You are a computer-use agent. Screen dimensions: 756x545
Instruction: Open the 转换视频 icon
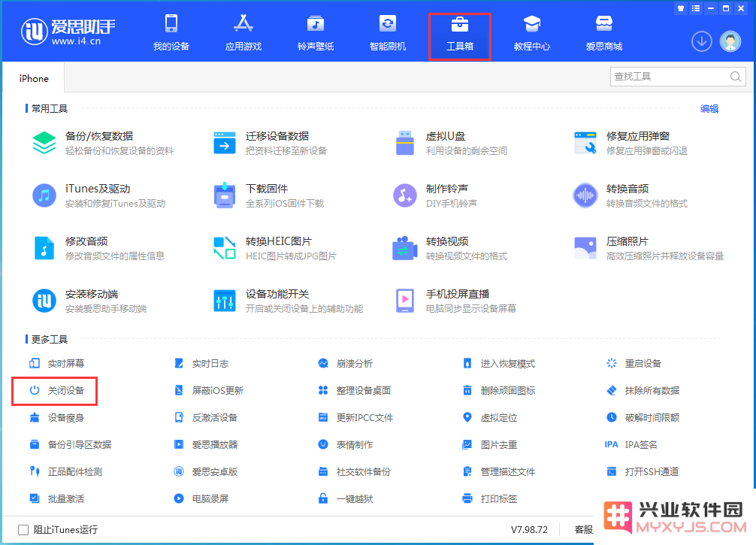405,248
